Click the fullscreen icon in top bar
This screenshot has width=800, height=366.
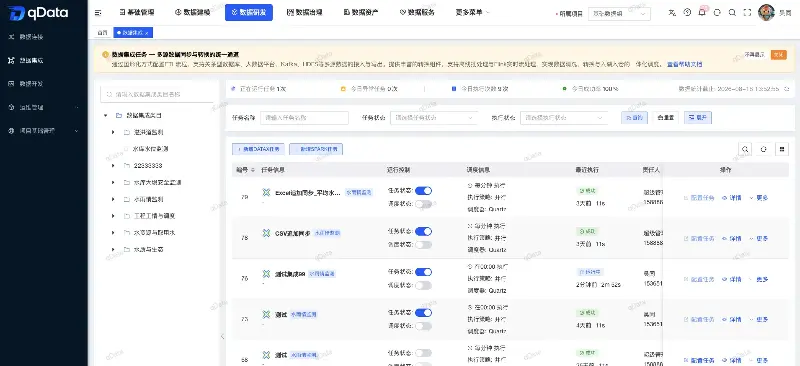pyautogui.click(x=747, y=13)
